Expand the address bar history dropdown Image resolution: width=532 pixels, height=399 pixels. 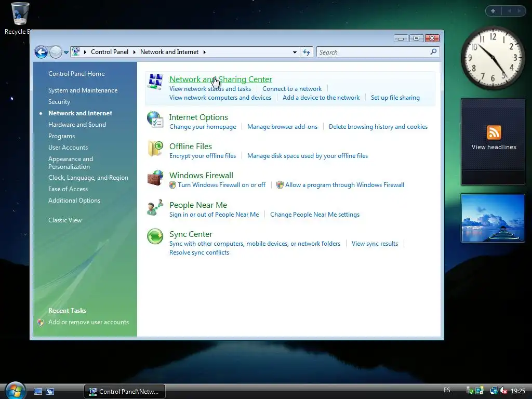click(x=295, y=52)
